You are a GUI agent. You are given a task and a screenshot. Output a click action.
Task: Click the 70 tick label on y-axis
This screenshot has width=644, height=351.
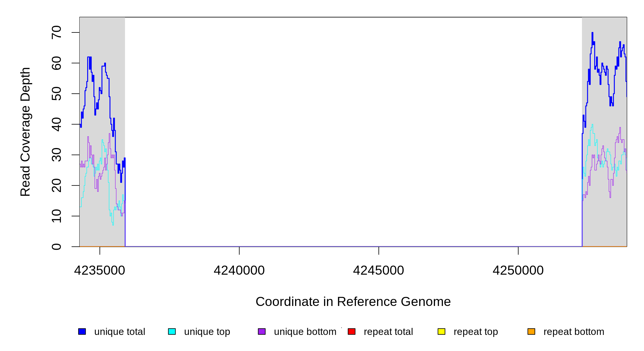pos(57,32)
